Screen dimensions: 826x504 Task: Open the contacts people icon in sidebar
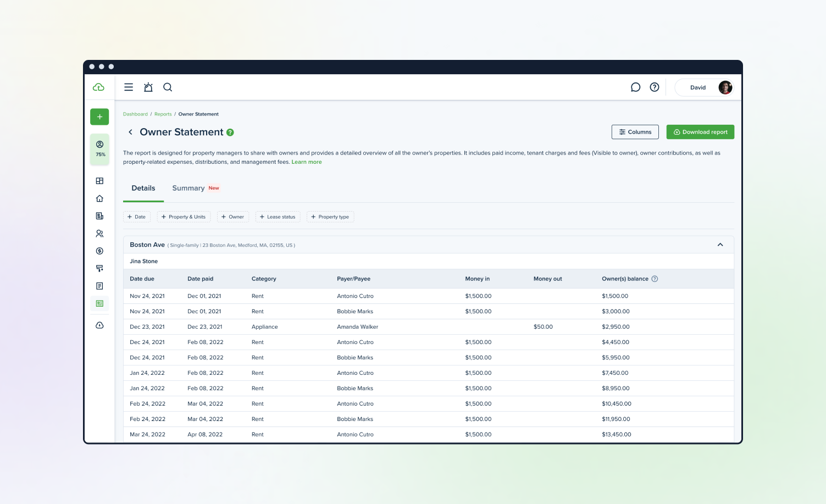point(99,234)
